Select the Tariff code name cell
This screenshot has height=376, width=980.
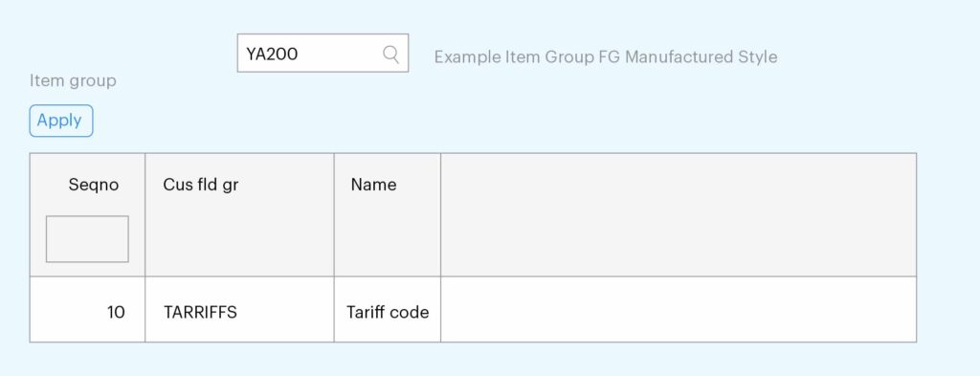[388, 310]
